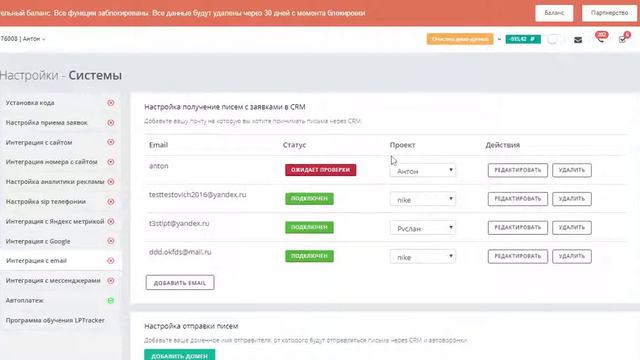Viewport: 640px width, 360px height.
Task: Open Настройка аналитики рекламы section
Action: (55, 182)
